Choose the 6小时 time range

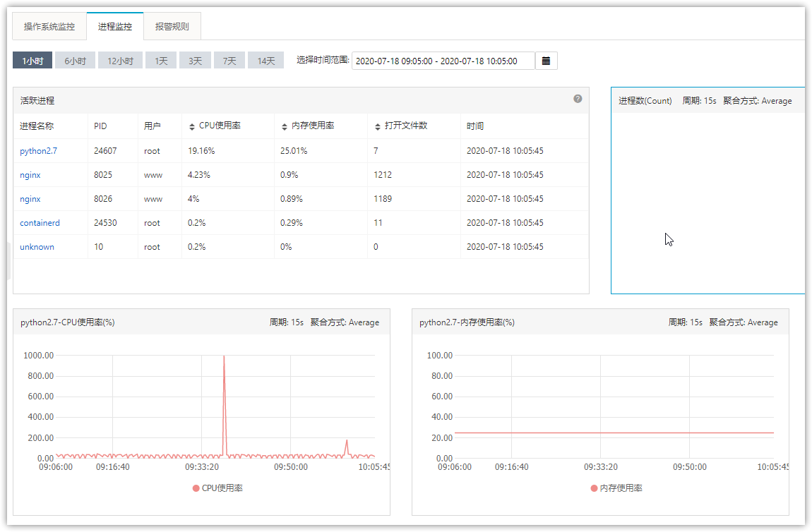coord(75,61)
